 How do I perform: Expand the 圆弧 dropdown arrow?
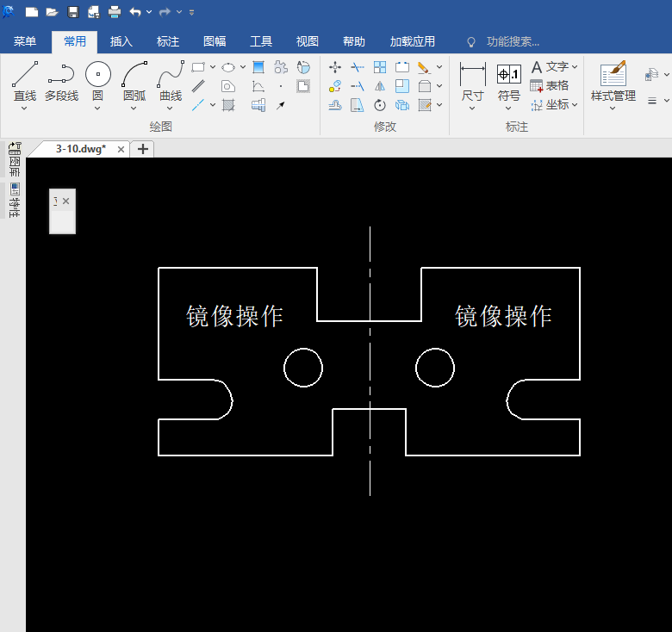coord(134,108)
